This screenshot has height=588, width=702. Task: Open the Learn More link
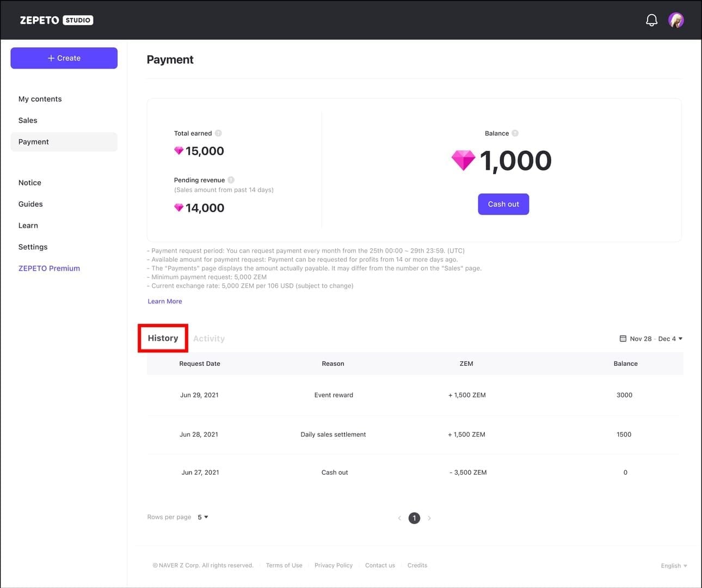coord(164,301)
